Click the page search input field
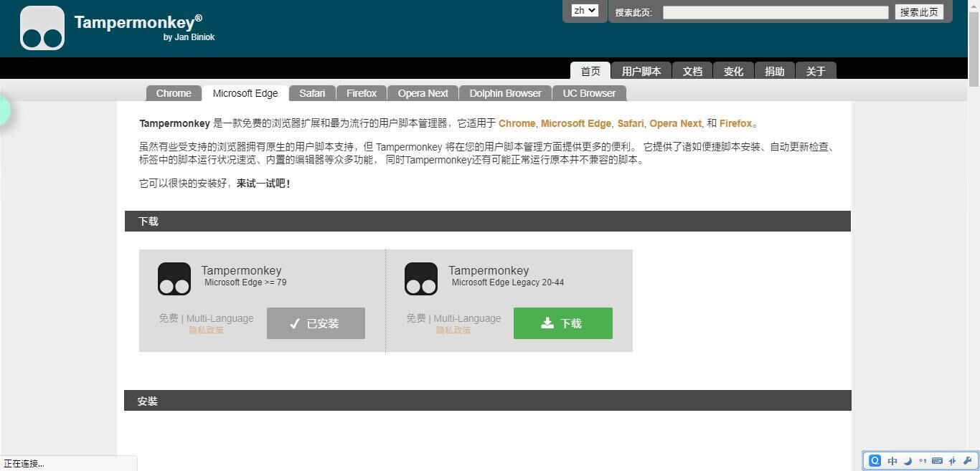Viewport: 980px width, 471px height. pyautogui.click(x=775, y=12)
